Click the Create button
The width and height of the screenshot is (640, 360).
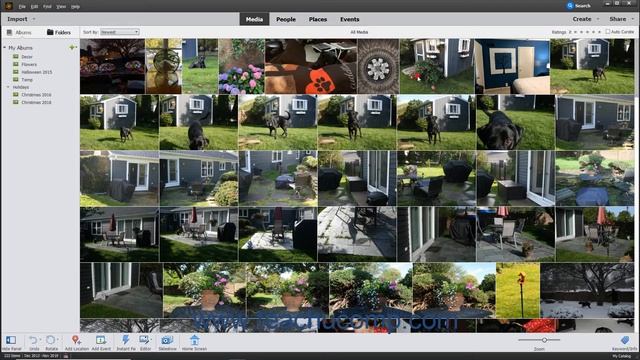tap(582, 19)
